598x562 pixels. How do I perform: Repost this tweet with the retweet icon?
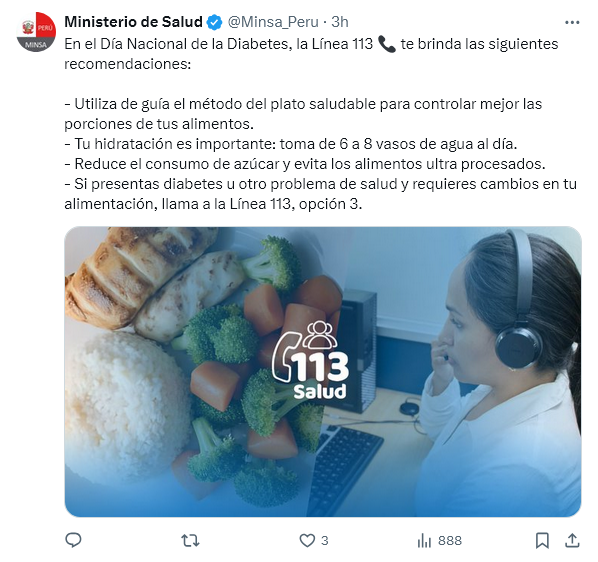pyautogui.click(x=190, y=540)
